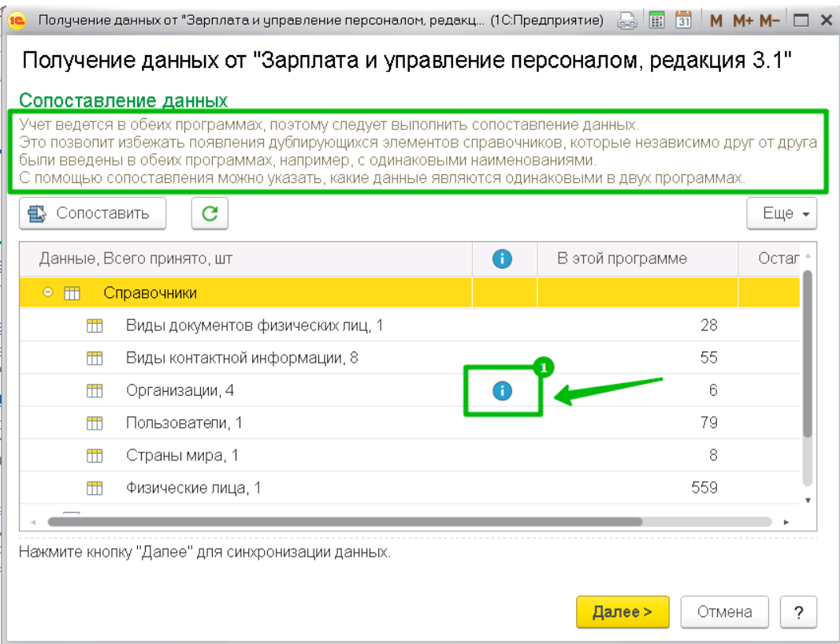840x644 pixels.
Task: Click the Сопоставить button
Action: [x=92, y=214]
